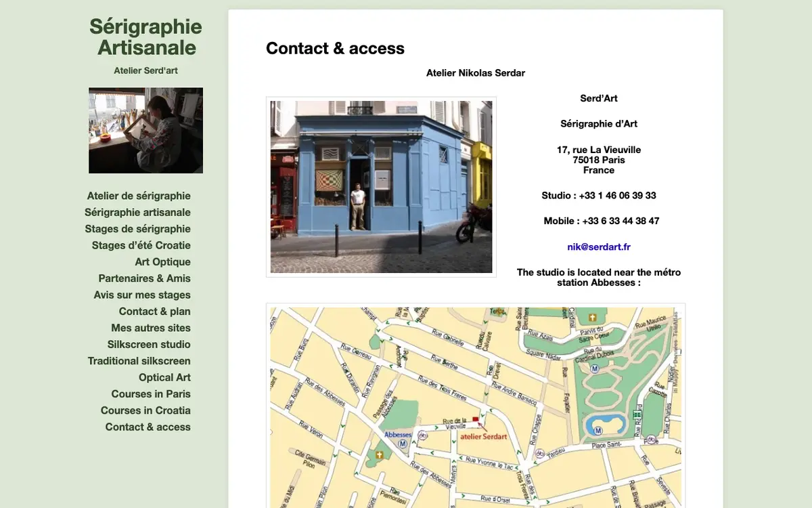
Task: Click the Abbesses area street map
Action: (x=476, y=408)
